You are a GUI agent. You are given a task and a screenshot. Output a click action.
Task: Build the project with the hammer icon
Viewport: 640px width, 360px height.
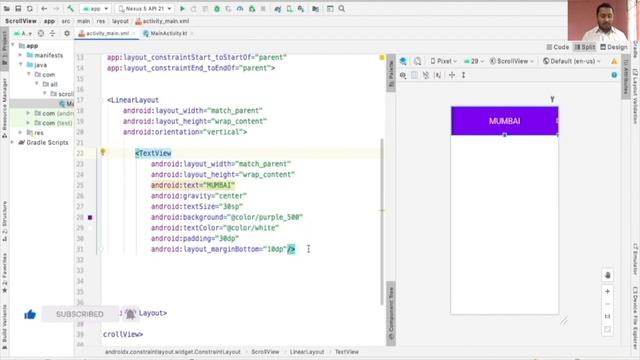(x=71, y=9)
